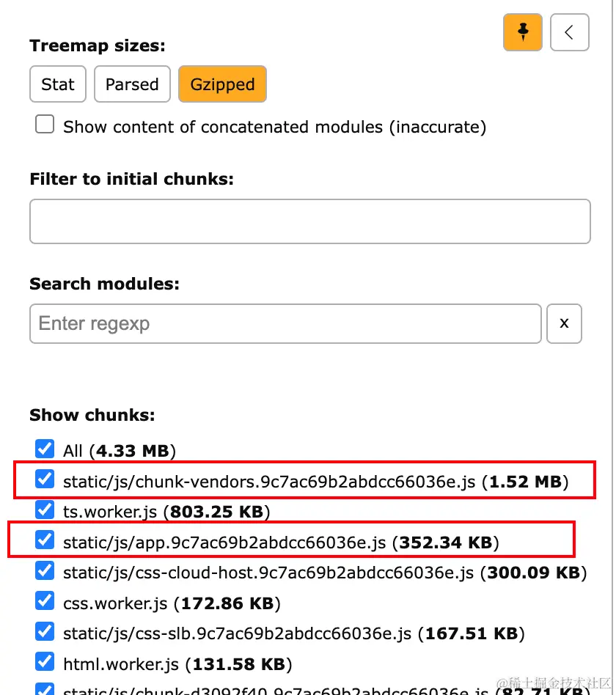
Task: Collapse sidebar with the left chevron
Action: click(570, 32)
